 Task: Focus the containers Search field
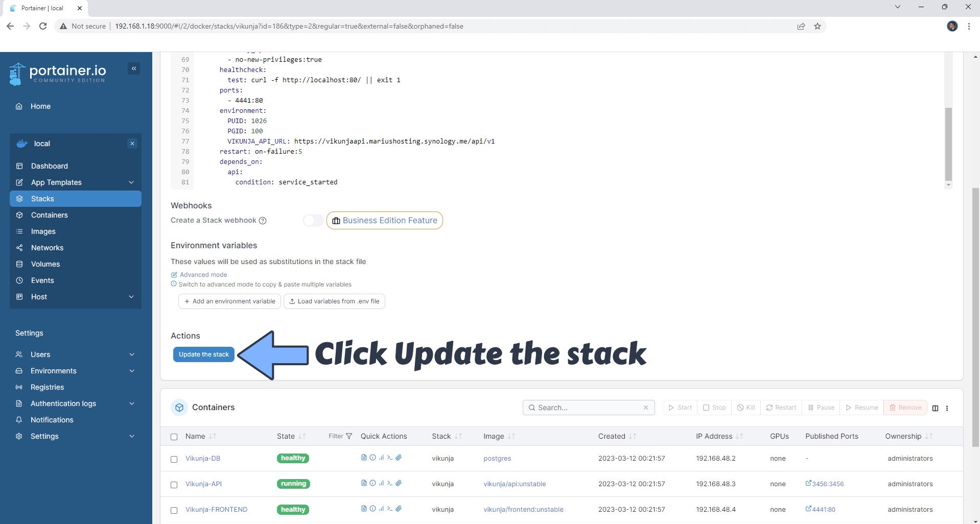pos(589,408)
